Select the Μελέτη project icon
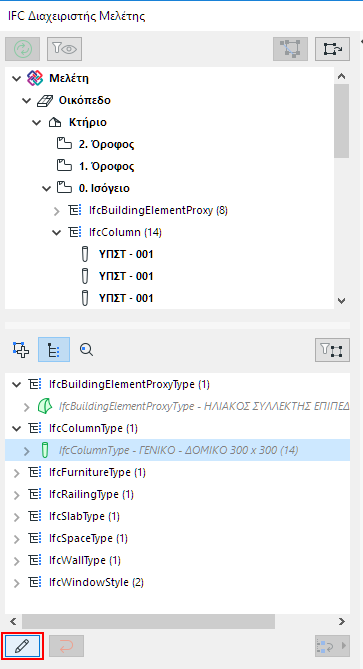Viewport: 363px width, 669px height. click(x=35, y=78)
